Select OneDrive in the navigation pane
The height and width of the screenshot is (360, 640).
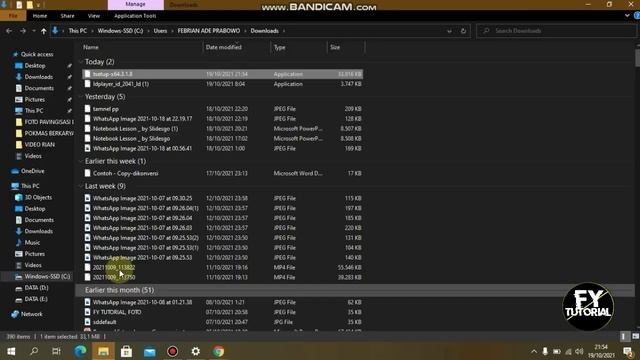[x=32, y=171]
